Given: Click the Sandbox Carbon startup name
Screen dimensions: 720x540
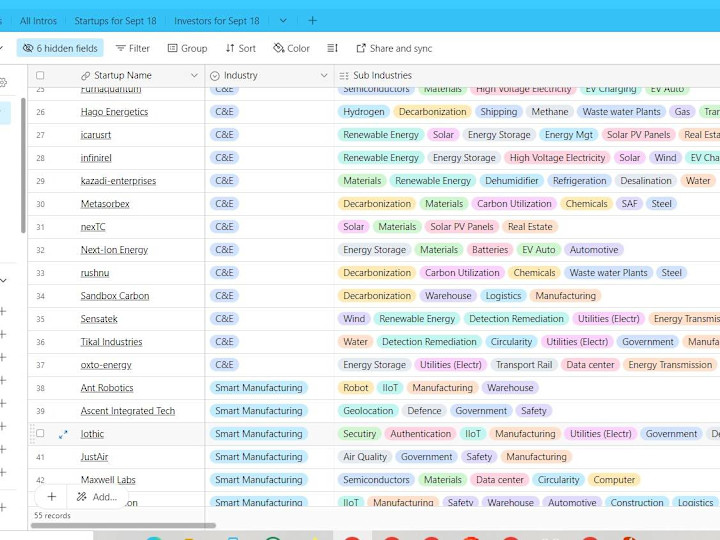Looking at the screenshot, I should pyautogui.click(x=115, y=296).
